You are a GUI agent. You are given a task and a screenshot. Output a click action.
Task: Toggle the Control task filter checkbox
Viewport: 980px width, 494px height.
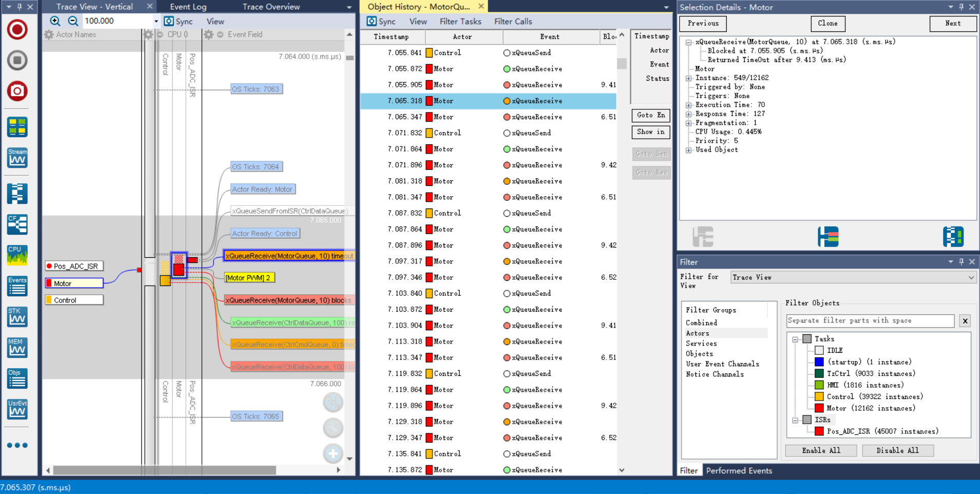click(819, 396)
